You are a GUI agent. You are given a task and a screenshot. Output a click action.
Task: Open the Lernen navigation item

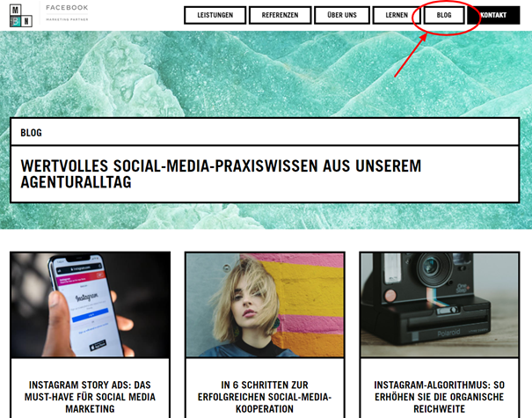397,15
